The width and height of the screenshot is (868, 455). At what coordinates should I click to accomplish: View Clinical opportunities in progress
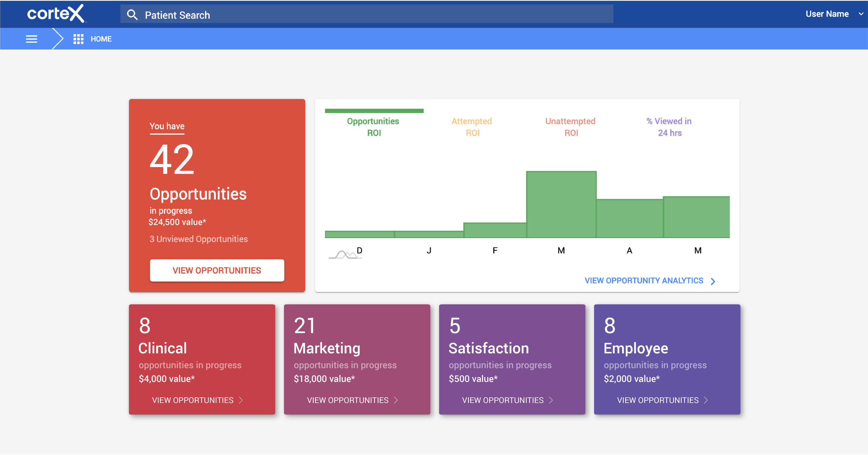(x=193, y=400)
